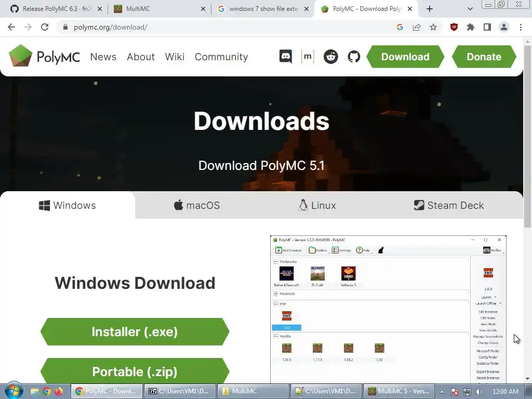The image size is (532, 399).
Task: Download the Portable (.zip) build
Action: [135, 371]
